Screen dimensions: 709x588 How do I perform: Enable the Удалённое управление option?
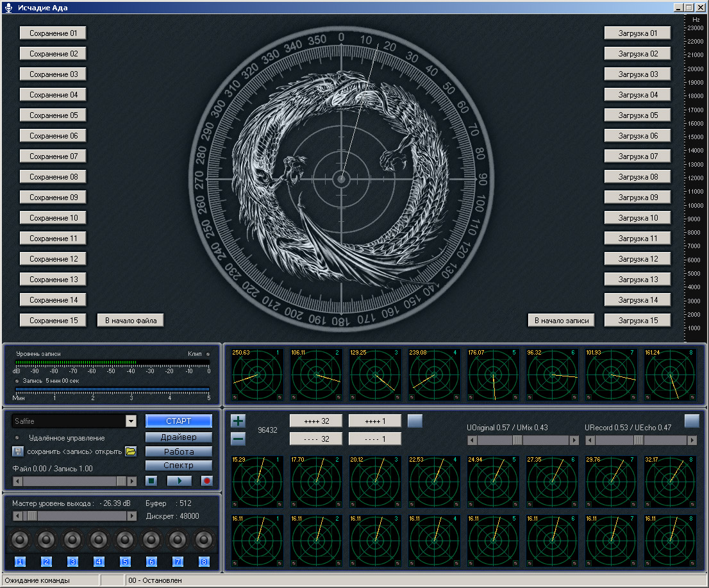point(17,438)
